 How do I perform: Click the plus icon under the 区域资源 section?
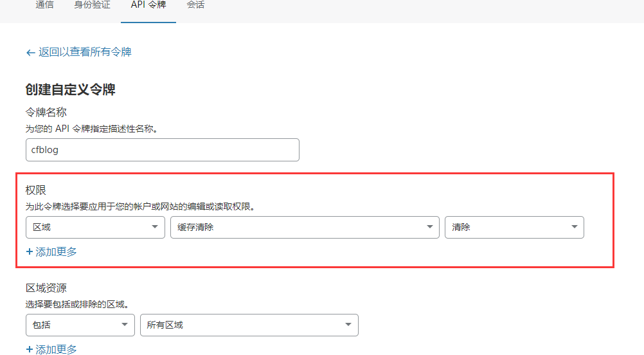click(x=30, y=349)
